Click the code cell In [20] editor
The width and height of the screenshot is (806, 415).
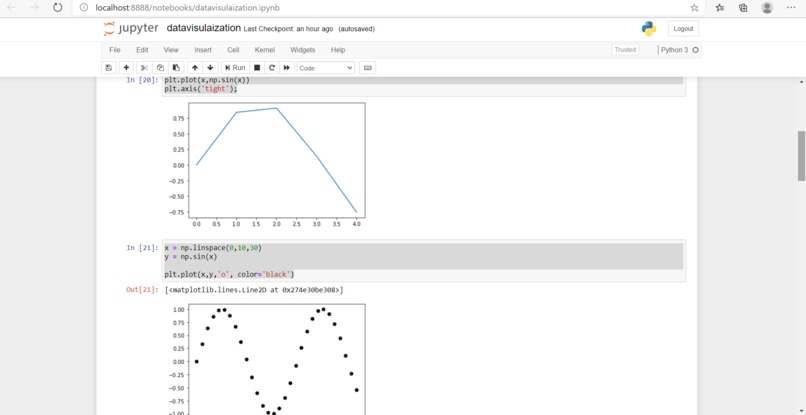(424, 86)
